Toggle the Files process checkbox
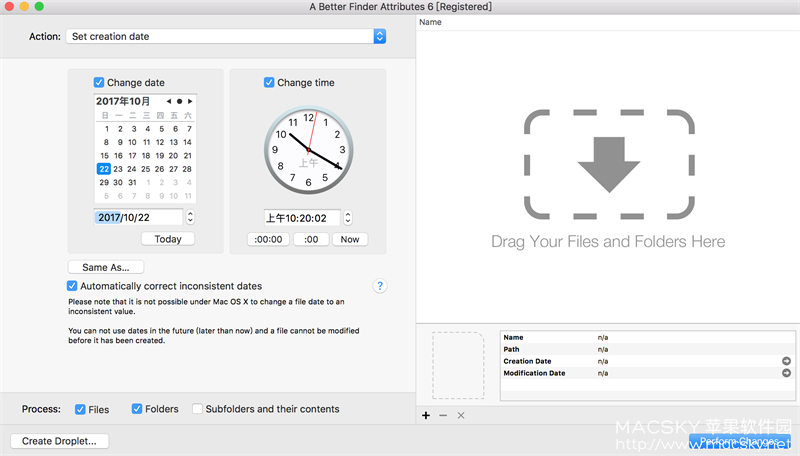The height and width of the screenshot is (456, 800). (80, 409)
